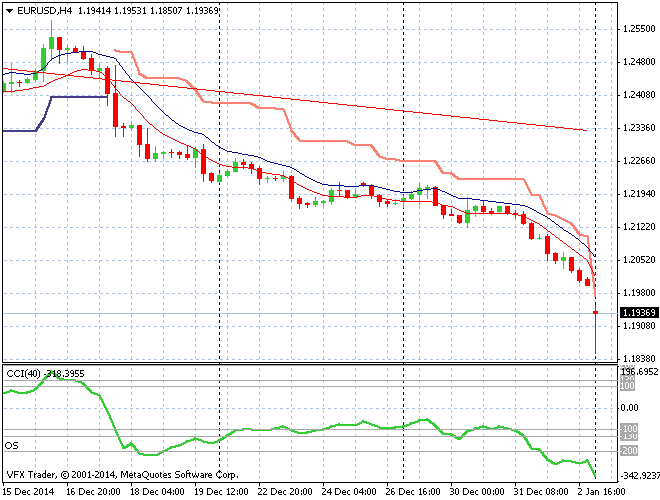
Task: Click the 2 Jan 16:00 date label
Action: click(x=604, y=492)
